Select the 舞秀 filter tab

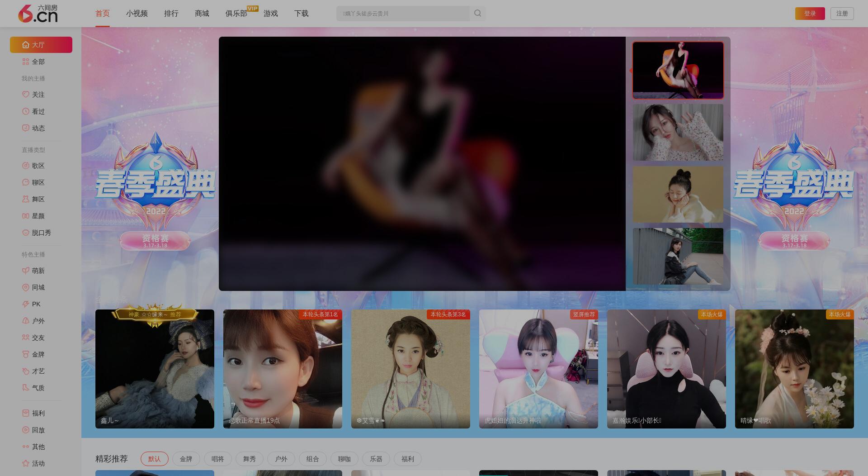click(250, 459)
